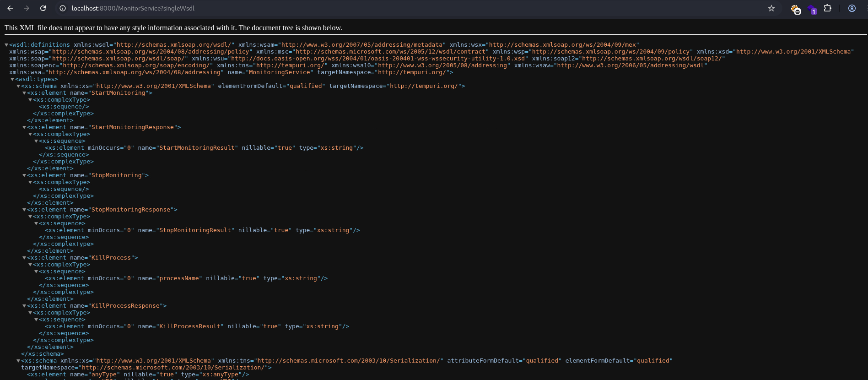Collapse the Serialization xs:schema node
Screen dimensions: 868x380
point(18,361)
